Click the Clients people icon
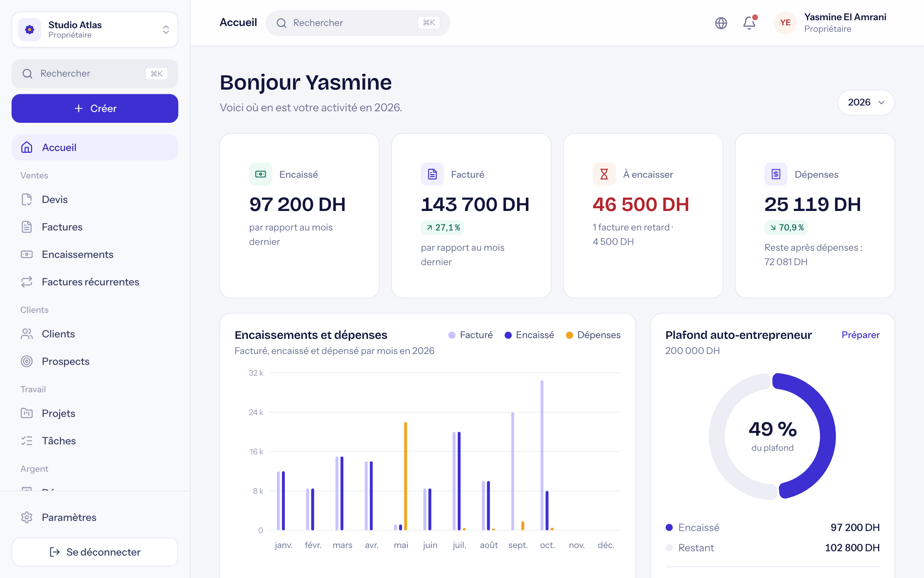This screenshot has width=924, height=578. pos(27,334)
